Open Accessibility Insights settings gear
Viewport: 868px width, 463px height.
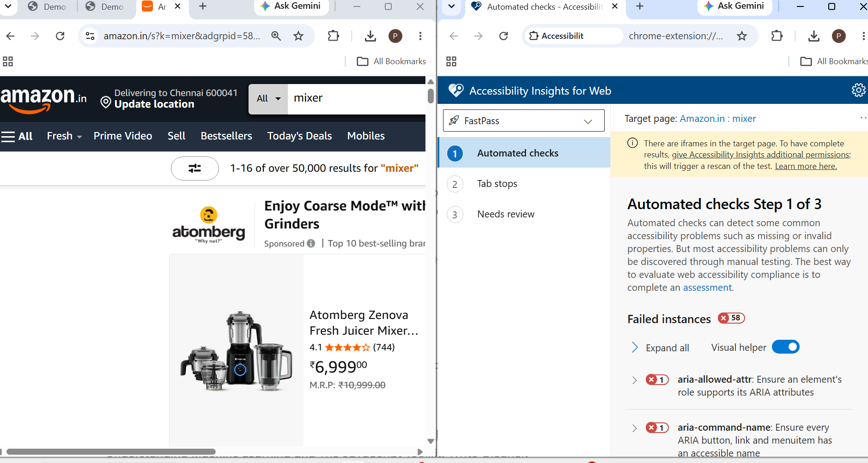click(859, 90)
